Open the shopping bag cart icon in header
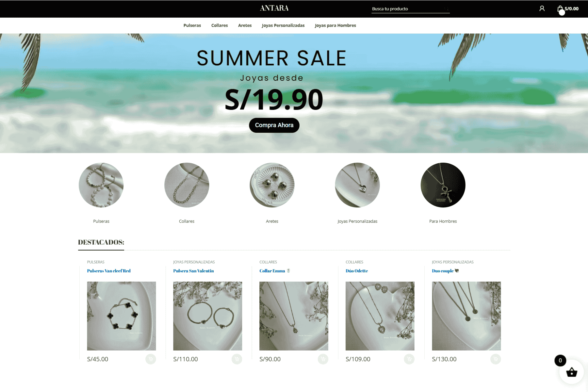 pyautogui.click(x=560, y=9)
